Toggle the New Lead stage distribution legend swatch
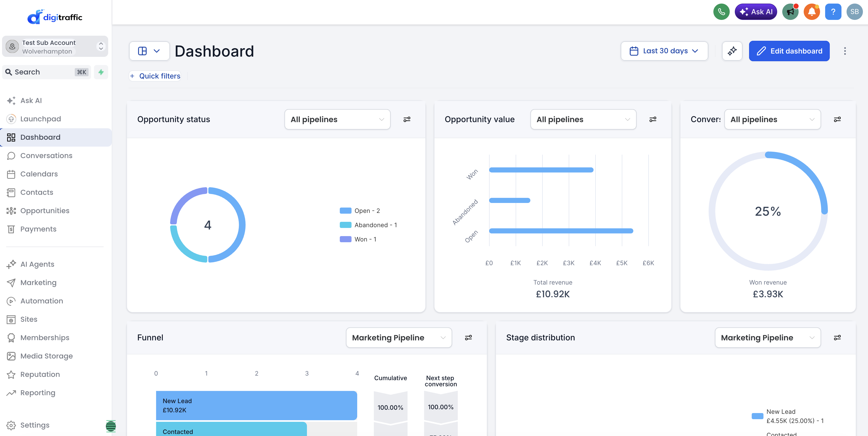 pyautogui.click(x=758, y=416)
